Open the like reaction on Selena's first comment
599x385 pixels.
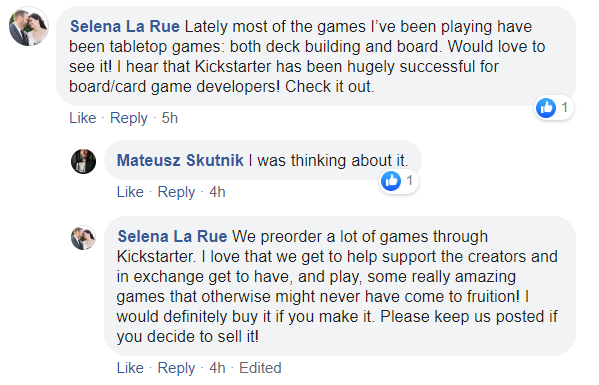pyautogui.click(x=546, y=108)
